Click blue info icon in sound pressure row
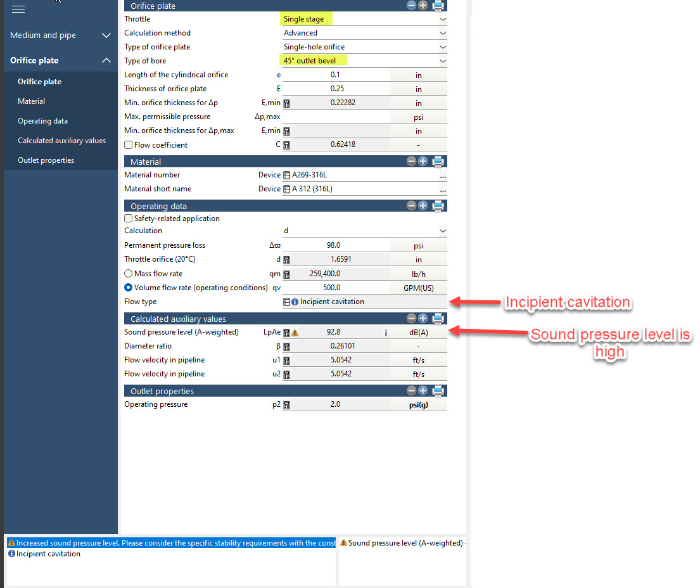 pos(386,333)
